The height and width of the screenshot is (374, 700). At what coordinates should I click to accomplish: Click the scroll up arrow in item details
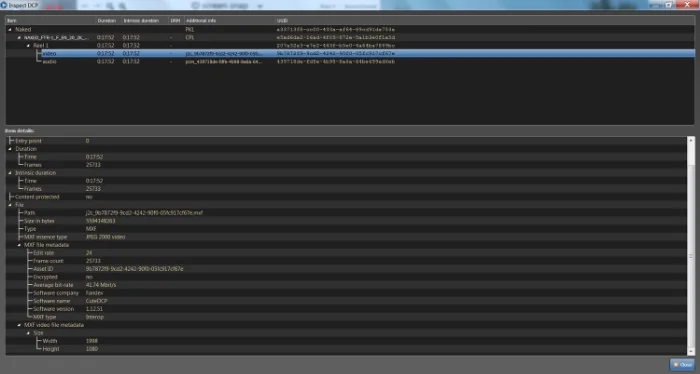tap(691, 141)
